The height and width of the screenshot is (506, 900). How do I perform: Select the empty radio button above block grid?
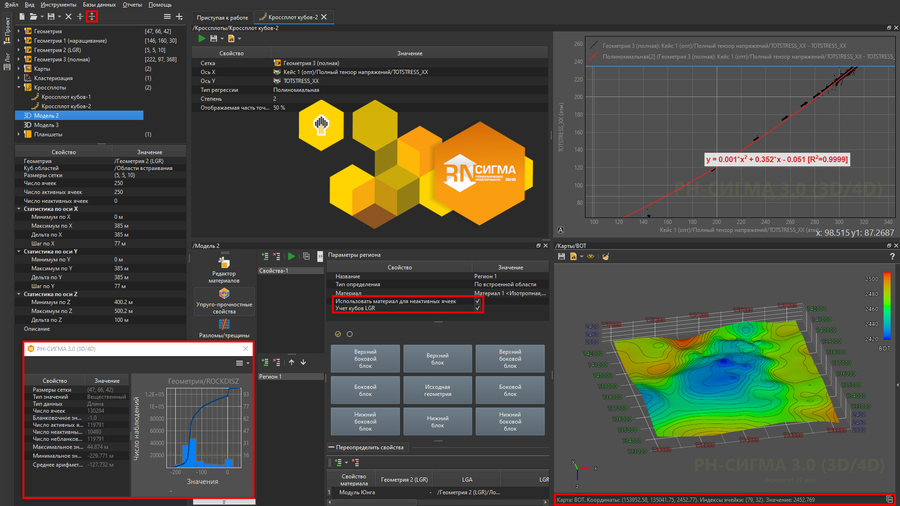click(349, 334)
